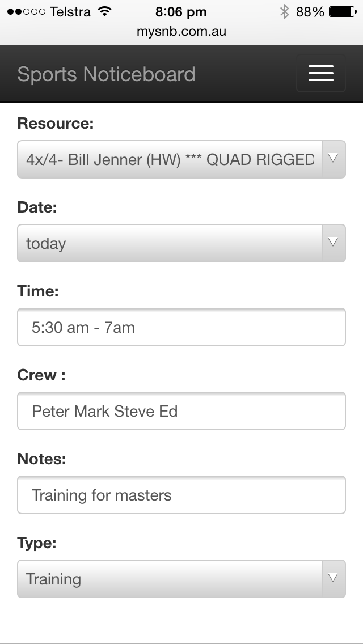Tap the cellular signal strength dots
This screenshot has width=363, height=644.
tap(26, 11)
